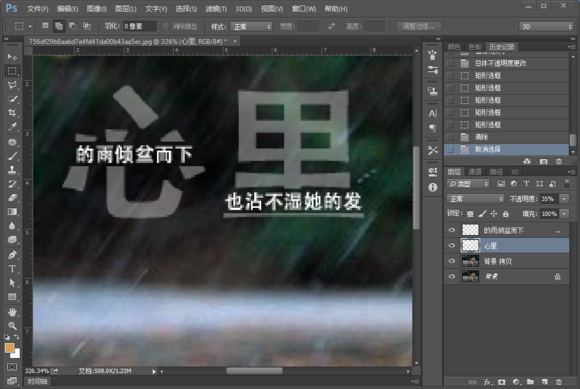This screenshot has height=389, width=580.
Task: Open the 文件(F) menu
Action: click(x=37, y=9)
